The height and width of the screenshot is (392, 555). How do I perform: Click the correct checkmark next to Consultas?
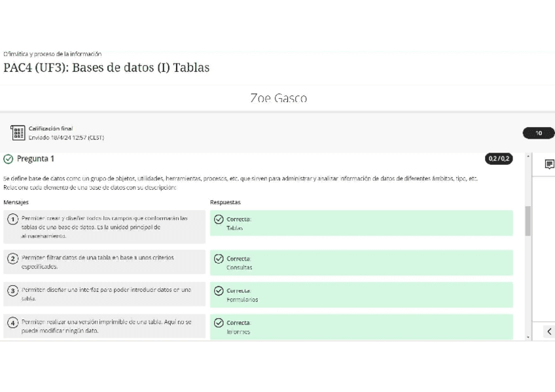(x=219, y=258)
